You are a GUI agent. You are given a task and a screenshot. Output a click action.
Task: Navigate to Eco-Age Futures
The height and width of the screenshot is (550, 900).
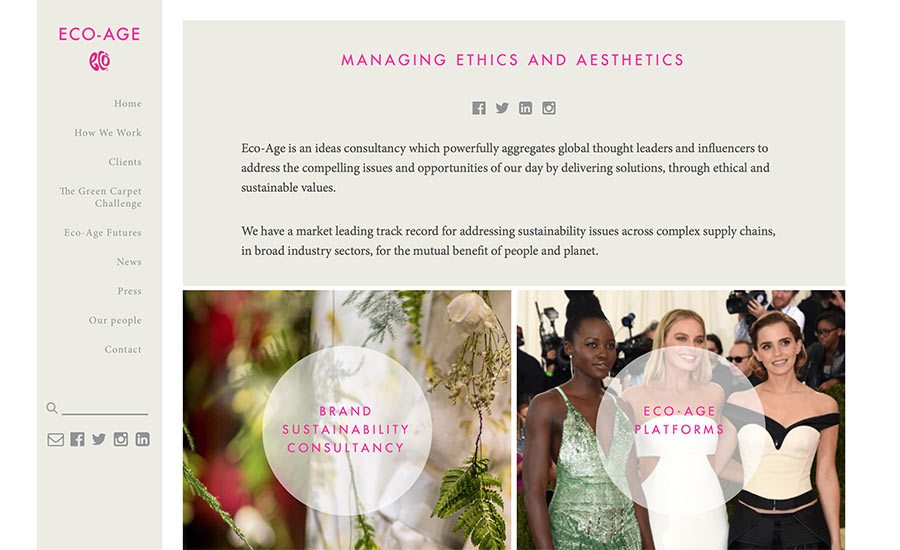click(x=103, y=233)
